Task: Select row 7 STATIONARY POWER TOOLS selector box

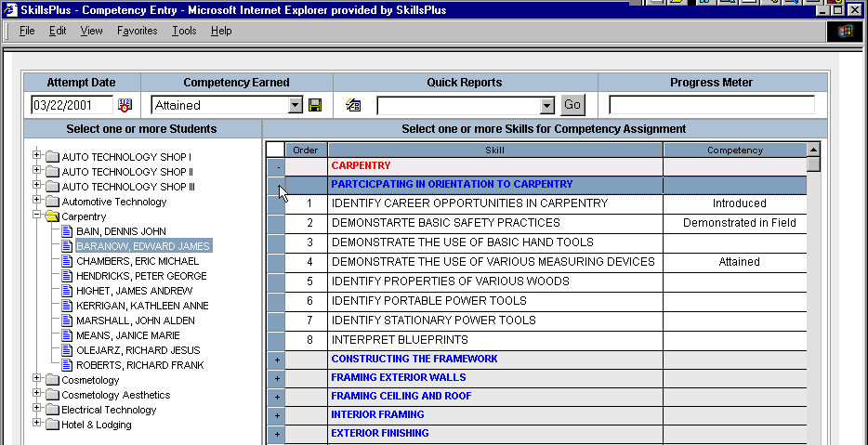Action: 276,320
